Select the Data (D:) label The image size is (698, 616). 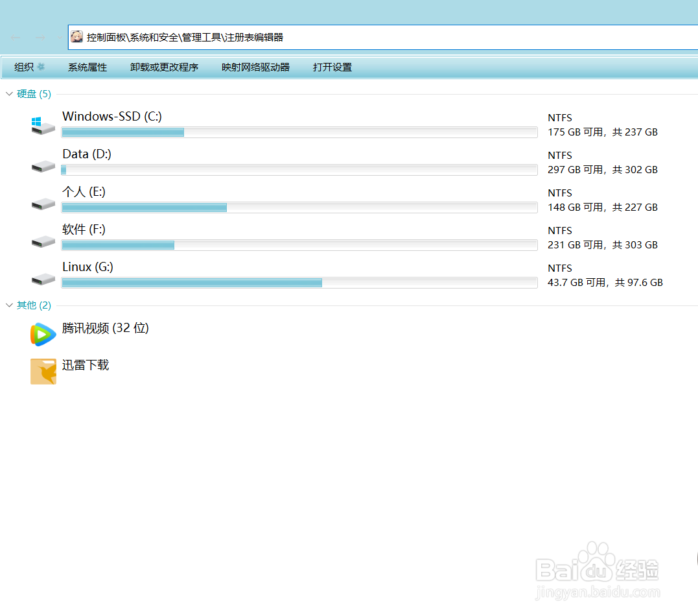coord(87,154)
